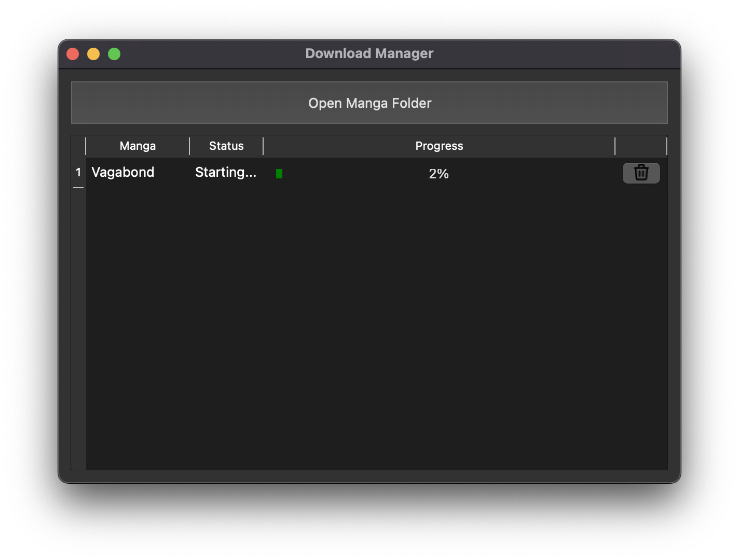
Task: Sort by the Status column header
Action: coord(226,146)
